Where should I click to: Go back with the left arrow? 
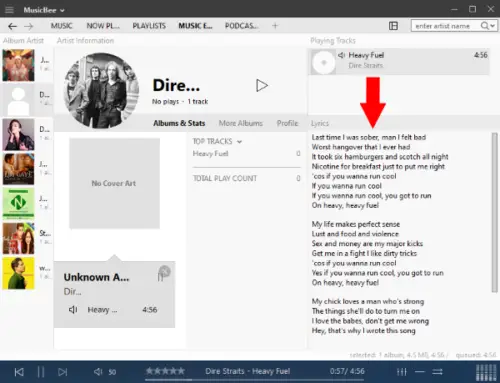(12, 26)
